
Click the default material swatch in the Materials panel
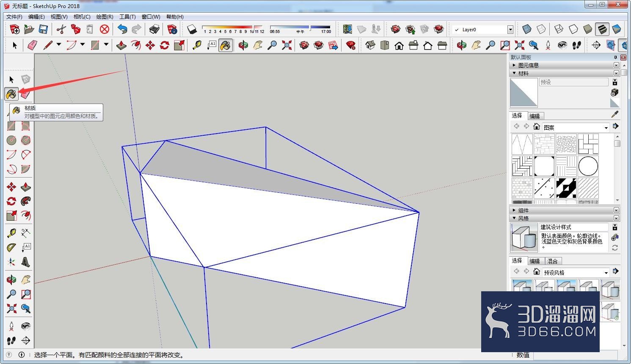pos(614,103)
